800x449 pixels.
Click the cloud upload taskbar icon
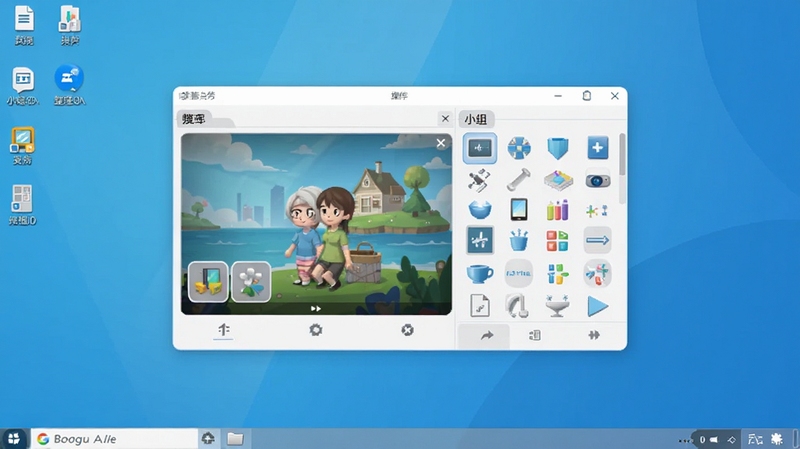pos(208,439)
